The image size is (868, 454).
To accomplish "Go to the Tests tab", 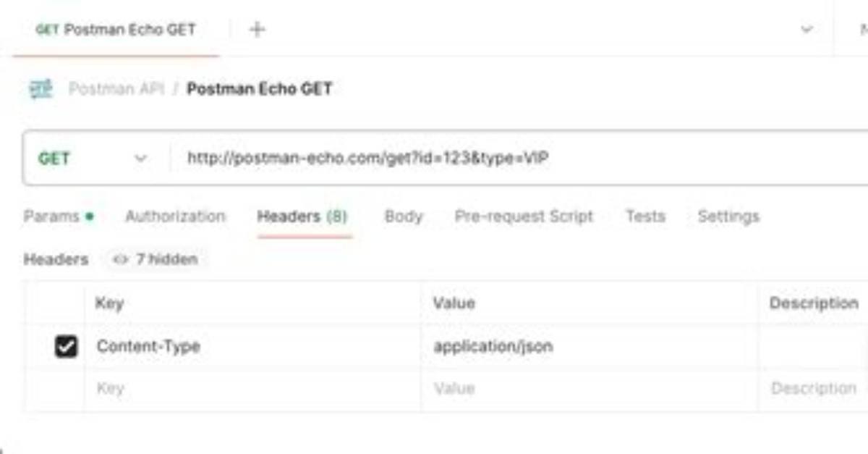I will pos(644,217).
